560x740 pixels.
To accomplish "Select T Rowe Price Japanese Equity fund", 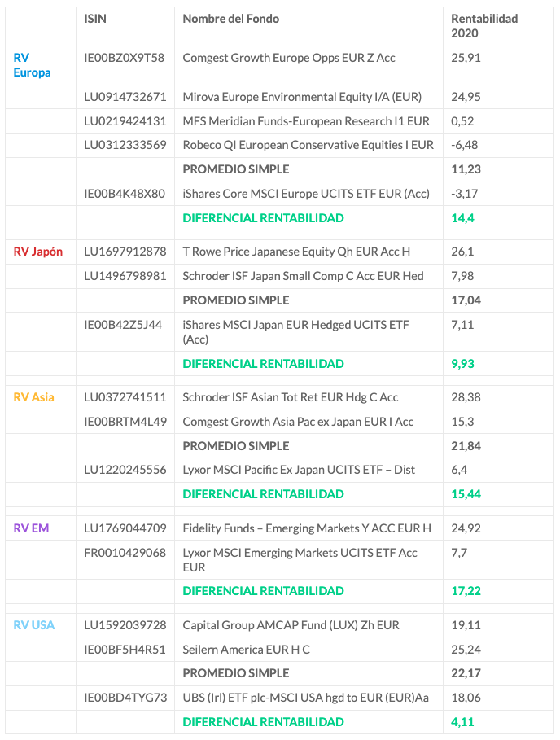I will tap(296, 252).
